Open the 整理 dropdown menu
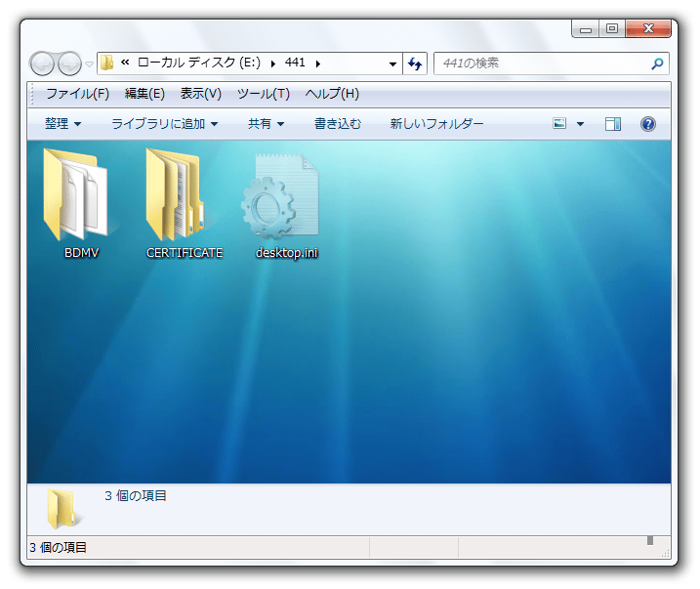Image resolution: width=700 pixels, height=589 pixels. click(x=62, y=124)
